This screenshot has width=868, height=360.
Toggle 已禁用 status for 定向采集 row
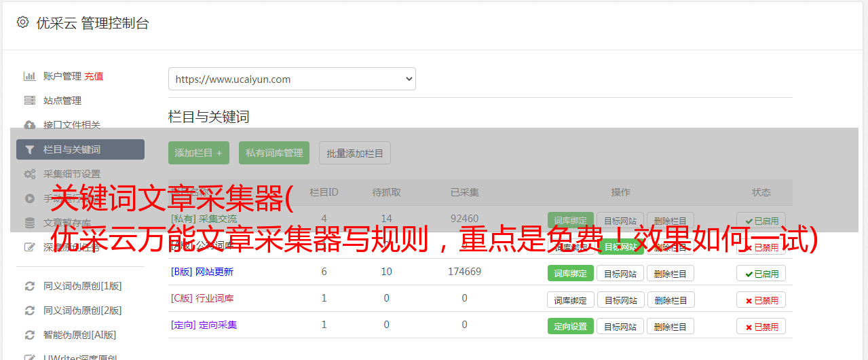761,326
